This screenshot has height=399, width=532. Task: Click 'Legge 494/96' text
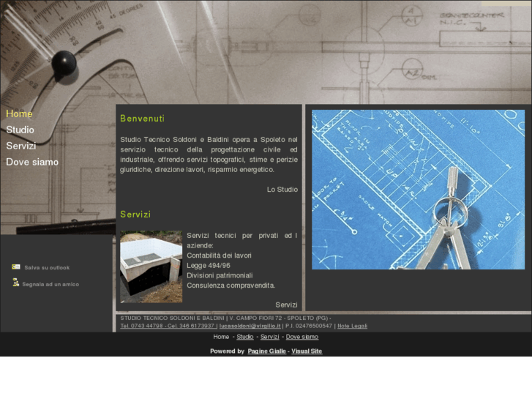pyautogui.click(x=209, y=266)
